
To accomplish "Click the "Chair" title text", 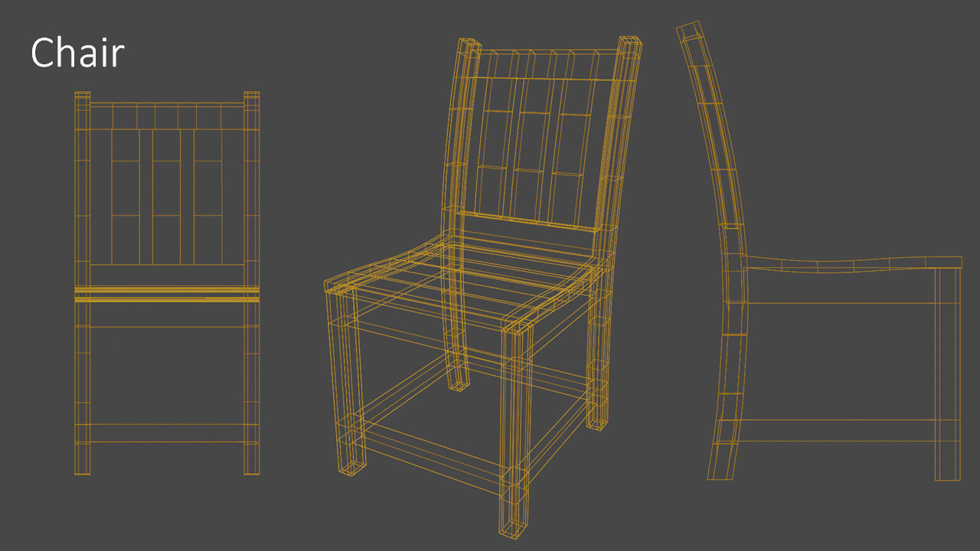I will tap(77, 53).
